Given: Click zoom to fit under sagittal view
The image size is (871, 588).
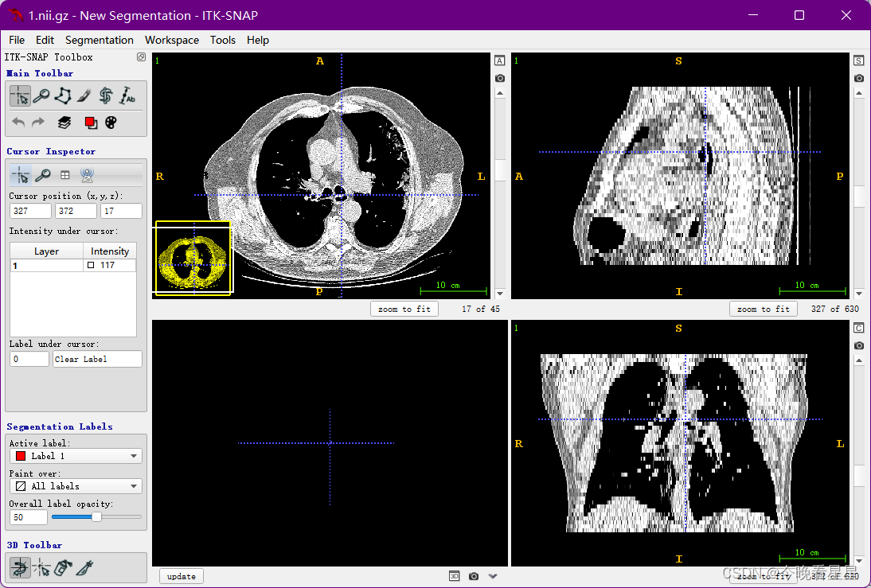Looking at the screenshot, I should pos(764,309).
